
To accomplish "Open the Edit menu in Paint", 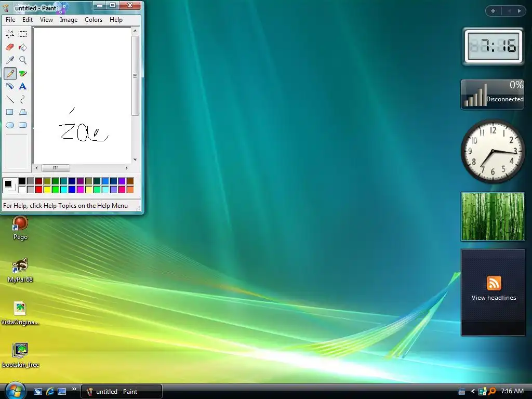I will coord(28,20).
